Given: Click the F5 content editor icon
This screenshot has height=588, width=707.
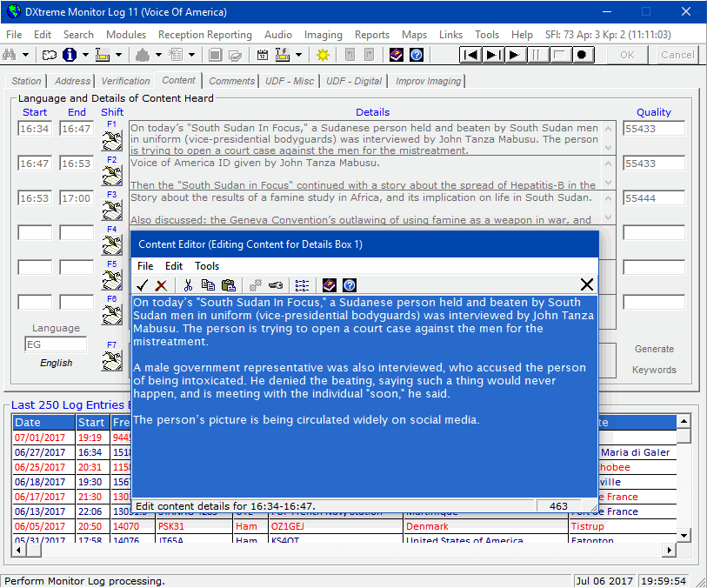Looking at the screenshot, I should point(112,279).
